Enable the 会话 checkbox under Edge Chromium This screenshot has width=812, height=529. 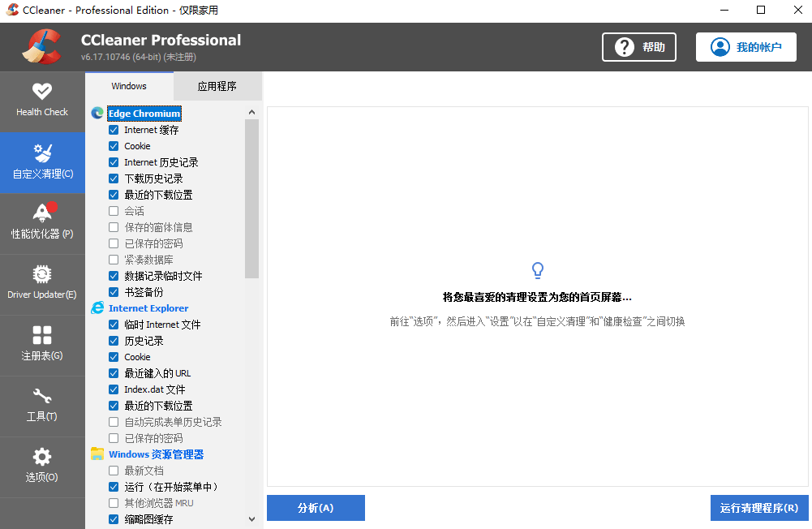tap(114, 210)
